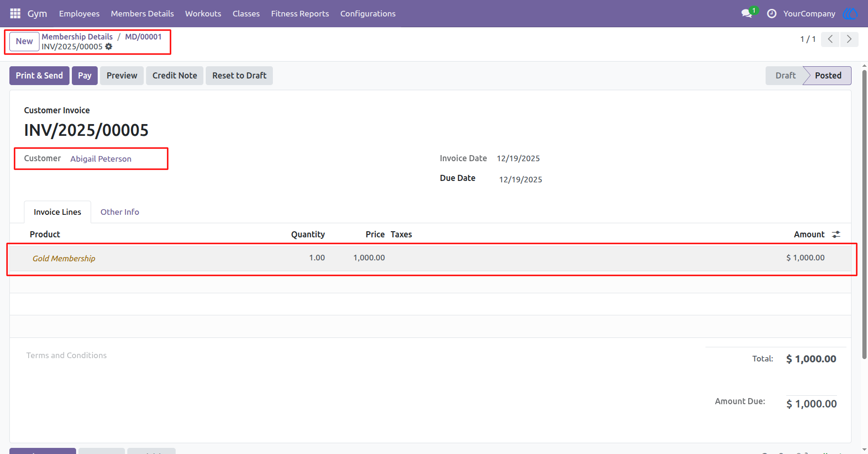Open customer Abigail Peterson link

[101, 159]
